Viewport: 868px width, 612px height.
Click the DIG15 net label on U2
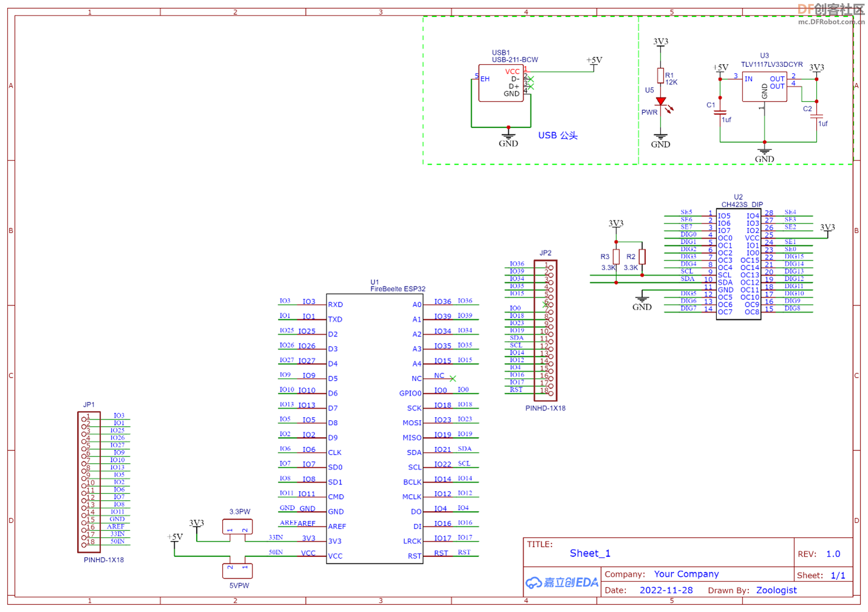point(794,256)
